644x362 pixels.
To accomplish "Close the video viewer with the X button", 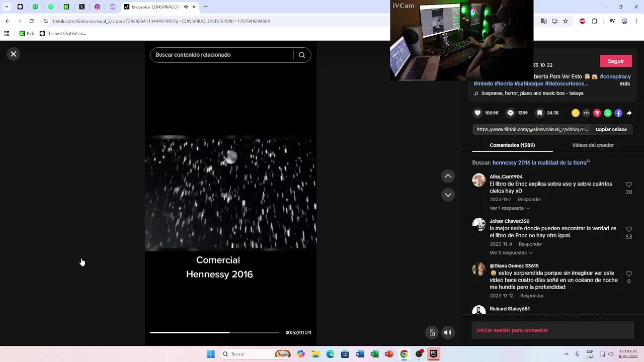I will (x=14, y=54).
